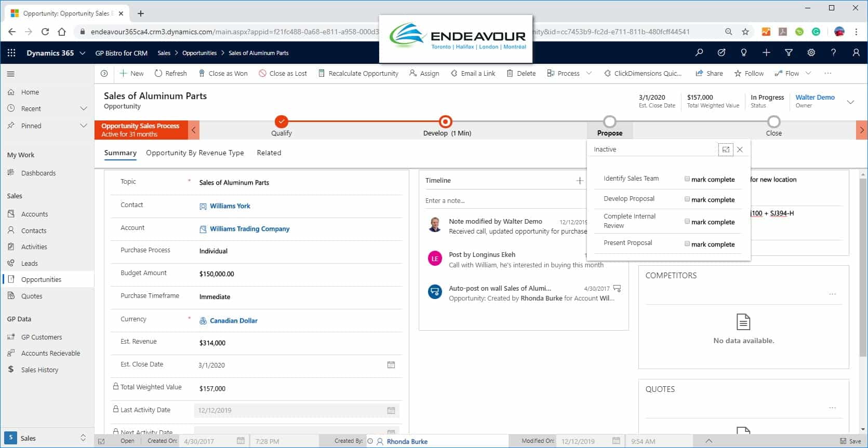The image size is (868, 448).
Task: Click the Delete trash icon command
Action: (521, 73)
